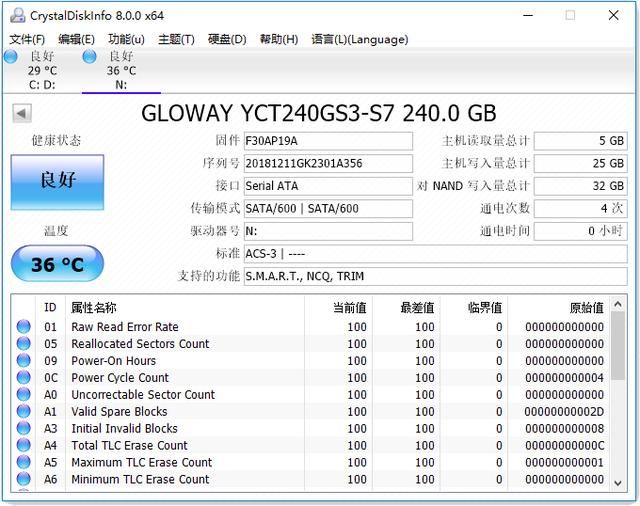The image size is (640, 506).
Task: Click raw value 00000000000C
Action: pos(564,445)
